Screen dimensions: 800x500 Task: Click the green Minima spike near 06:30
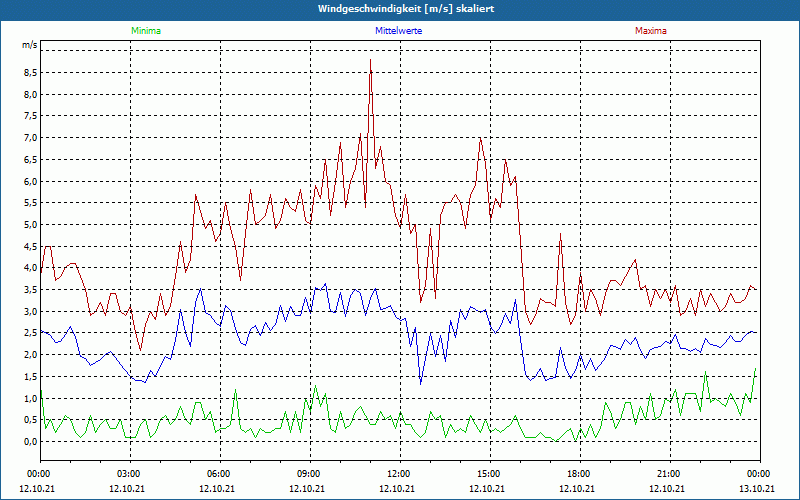(235, 390)
